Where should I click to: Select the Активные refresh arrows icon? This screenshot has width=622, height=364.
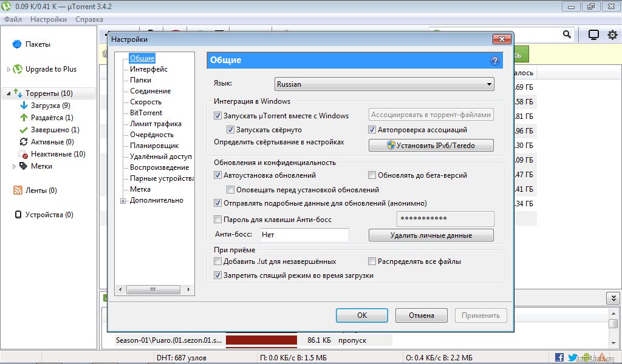24,142
